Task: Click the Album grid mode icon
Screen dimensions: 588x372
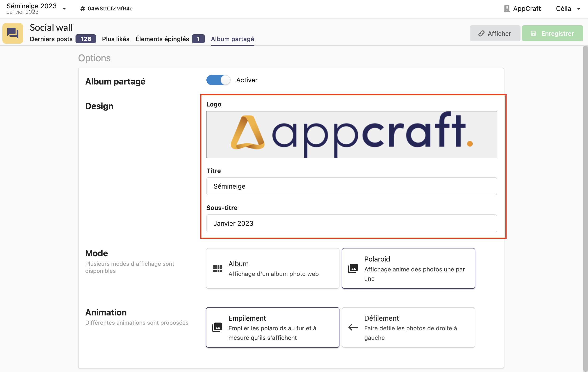Action: pos(217,268)
